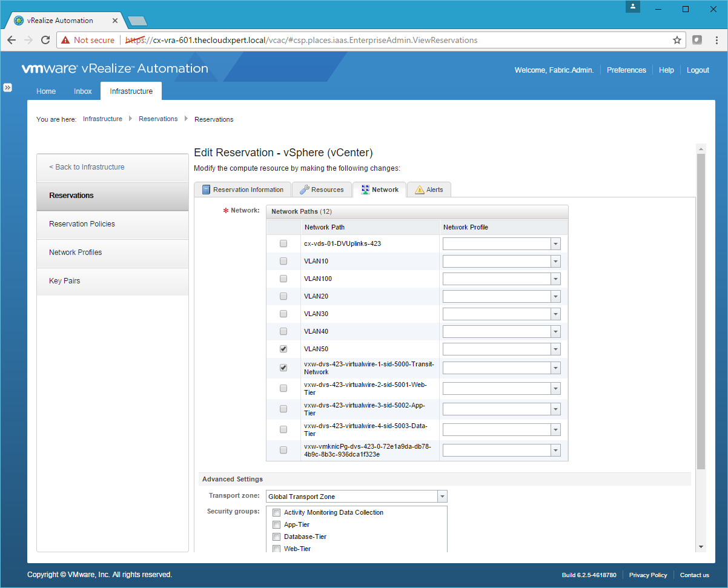
Task: Open Network Profile dropdown for cx-vds-01-DVUplinks-423
Action: click(x=555, y=243)
